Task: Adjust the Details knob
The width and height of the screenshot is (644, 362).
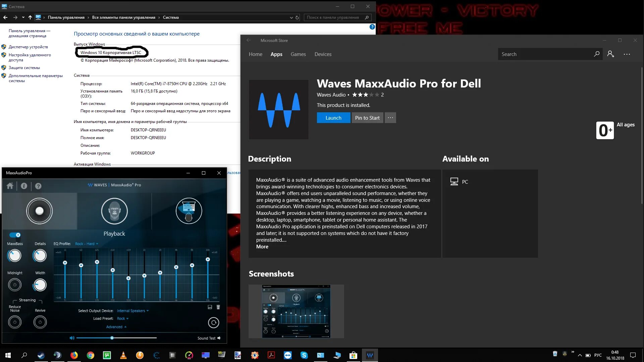Action: [40, 256]
